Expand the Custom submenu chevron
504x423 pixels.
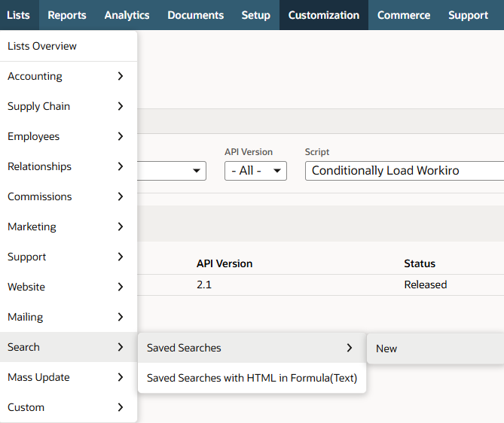click(x=121, y=407)
